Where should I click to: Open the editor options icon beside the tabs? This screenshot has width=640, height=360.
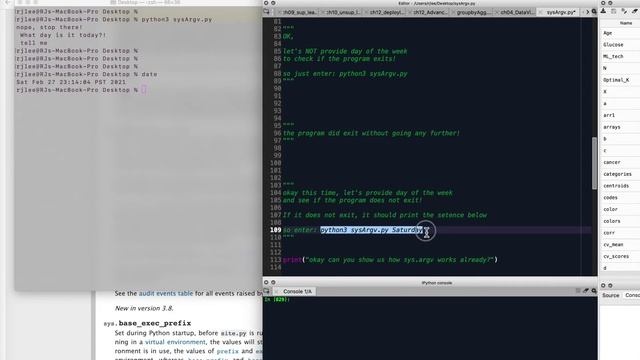[594, 12]
